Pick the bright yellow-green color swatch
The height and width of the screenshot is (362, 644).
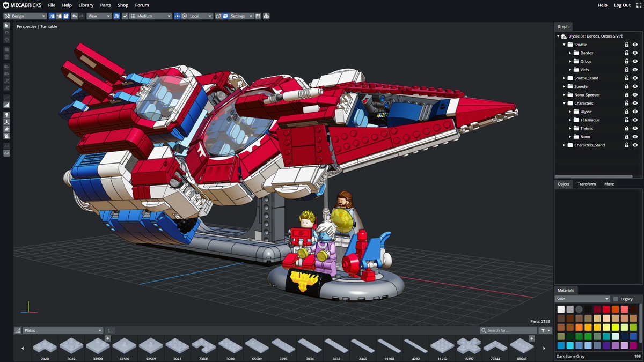pos(615,327)
